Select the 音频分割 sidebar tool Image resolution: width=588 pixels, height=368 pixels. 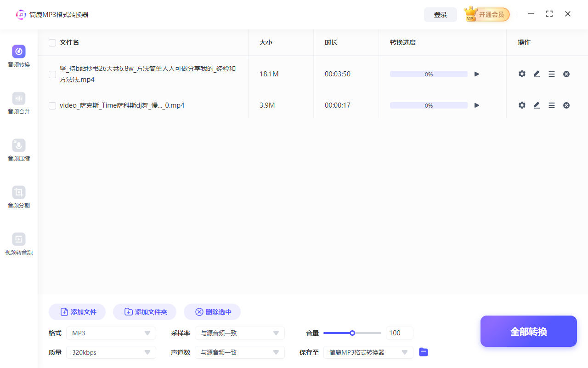coord(18,197)
